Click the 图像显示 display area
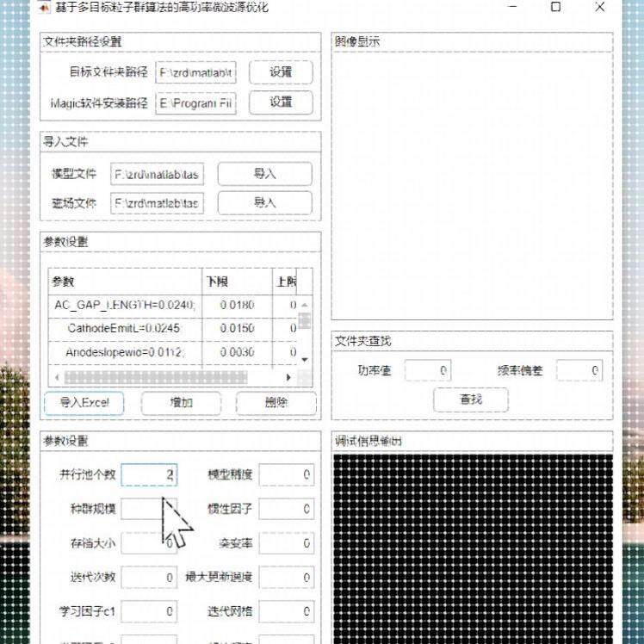Viewport: 644px width, 644px height. coord(473,186)
